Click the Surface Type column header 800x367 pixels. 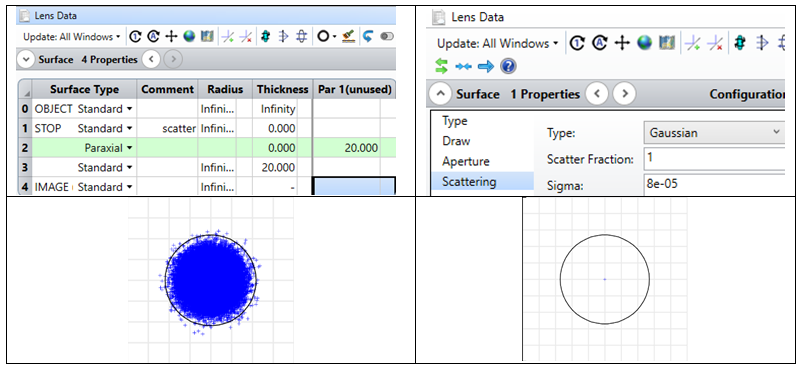(84, 89)
